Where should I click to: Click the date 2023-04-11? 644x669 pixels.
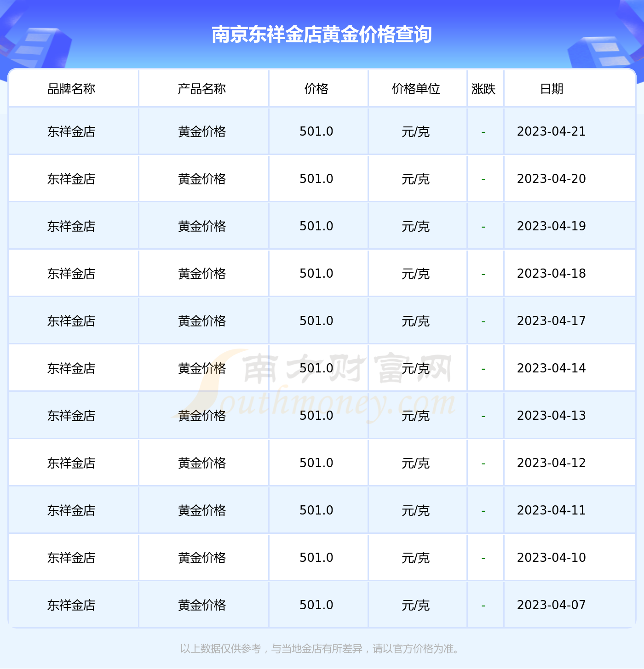(552, 510)
